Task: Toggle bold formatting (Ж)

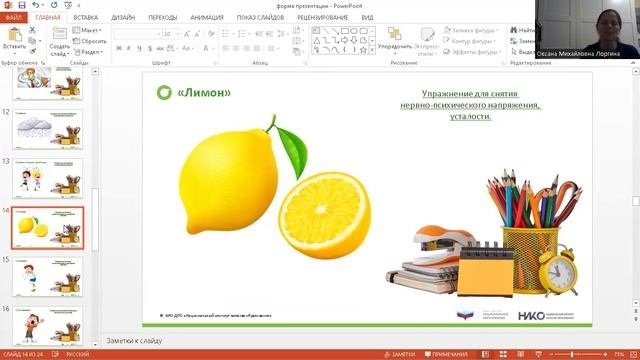Action: click(119, 48)
